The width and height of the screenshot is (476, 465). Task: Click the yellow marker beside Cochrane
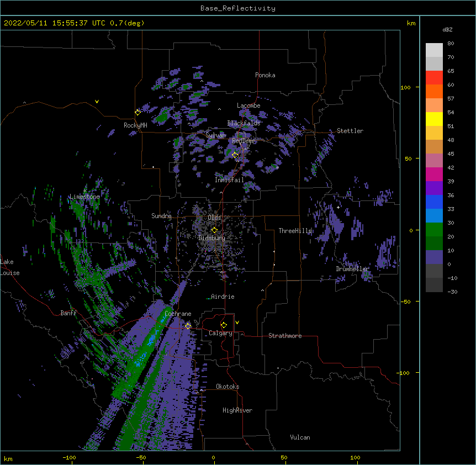(x=188, y=326)
